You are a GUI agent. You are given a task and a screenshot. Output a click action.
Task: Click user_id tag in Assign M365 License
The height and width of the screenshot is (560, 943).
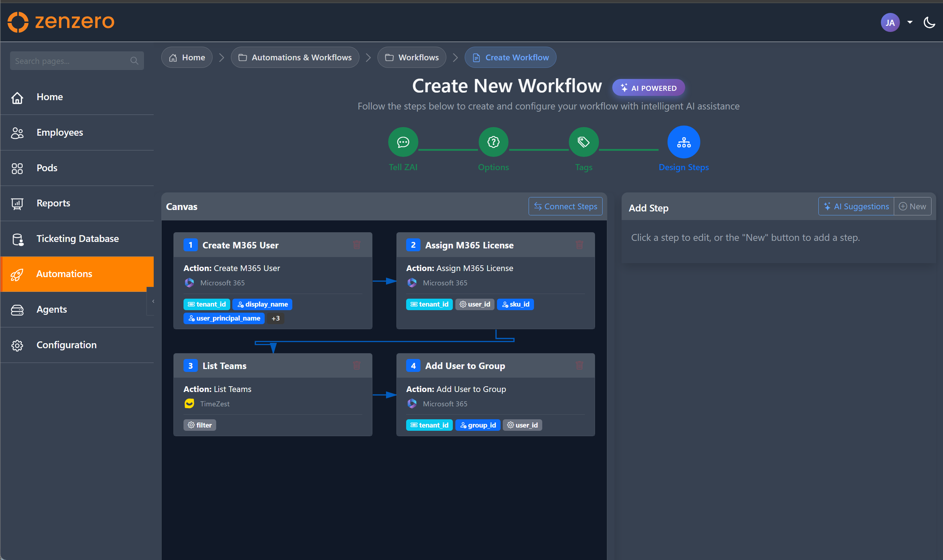pos(474,304)
